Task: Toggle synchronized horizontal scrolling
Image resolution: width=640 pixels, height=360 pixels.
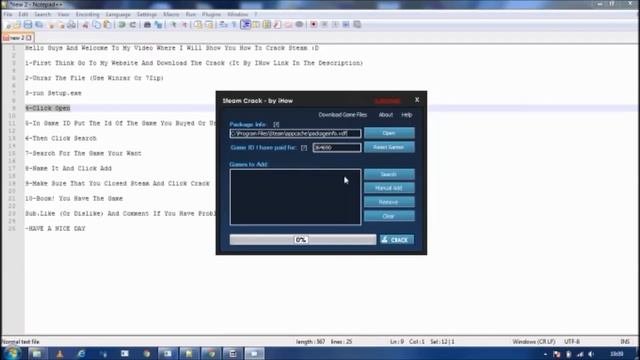Action: click(x=209, y=25)
